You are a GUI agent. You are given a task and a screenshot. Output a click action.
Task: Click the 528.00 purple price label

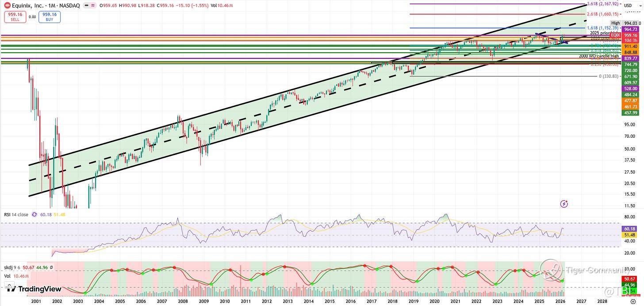[x=630, y=89]
